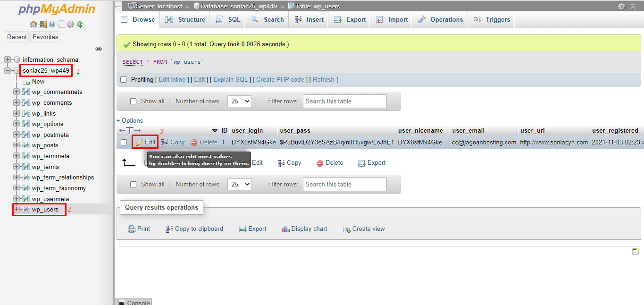Click the information_schema database icon
This screenshot has height=305, width=644.
click(17, 60)
